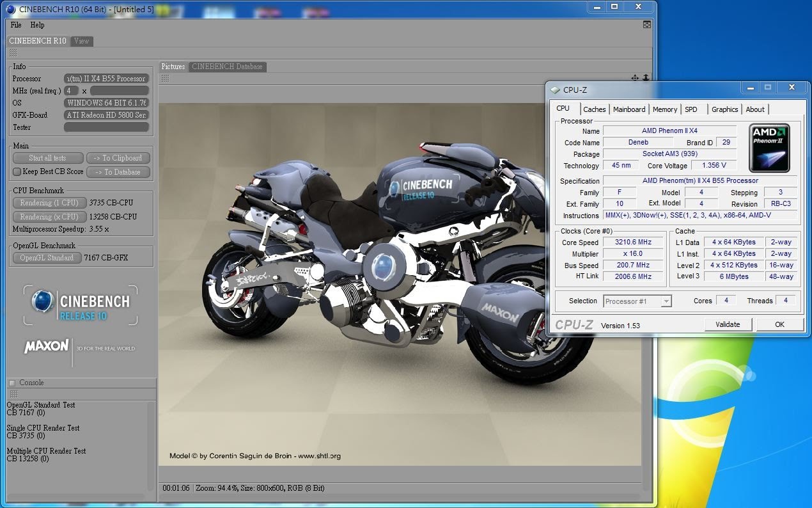Click the grip handle under the CINEBENCH R10 tab

(13, 52)
